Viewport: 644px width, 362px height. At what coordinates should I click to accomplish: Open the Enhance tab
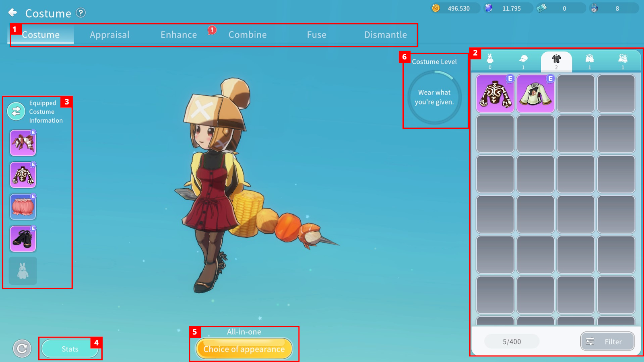click(x=179, y=35)
